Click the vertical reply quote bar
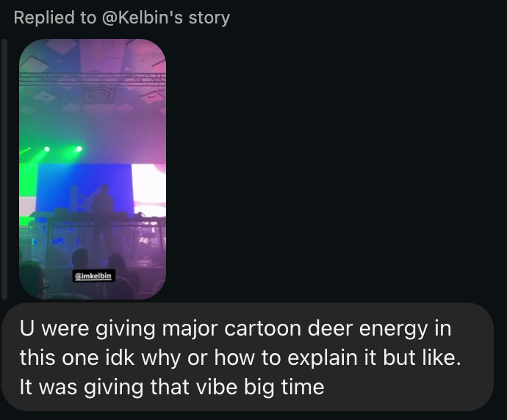The width and height of the screenshot is (507, 420). [4, 169]
